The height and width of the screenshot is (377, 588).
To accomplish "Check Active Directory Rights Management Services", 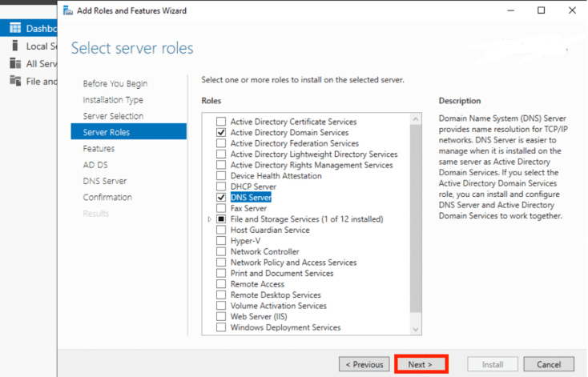I will [x=221, y=165].
